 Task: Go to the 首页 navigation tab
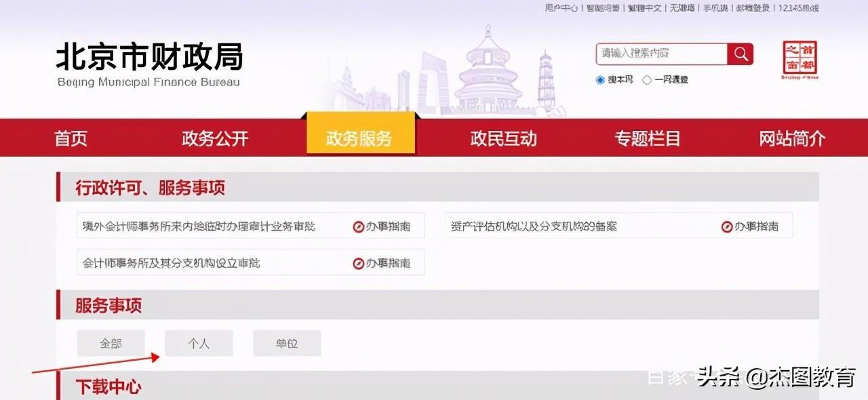click(71, 139)
